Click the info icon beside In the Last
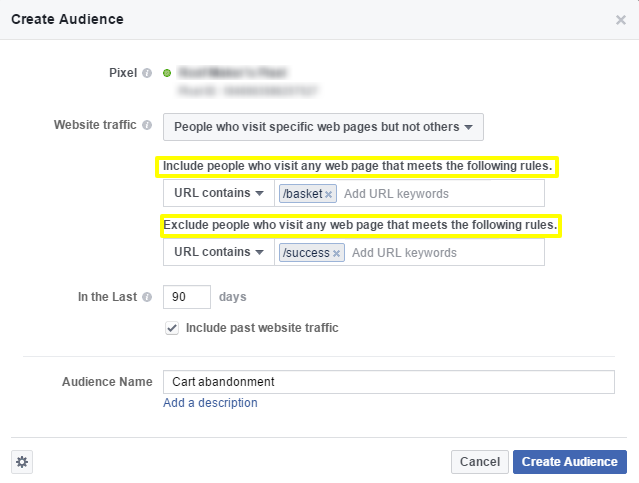639x483 pixels. pos(147,297)
